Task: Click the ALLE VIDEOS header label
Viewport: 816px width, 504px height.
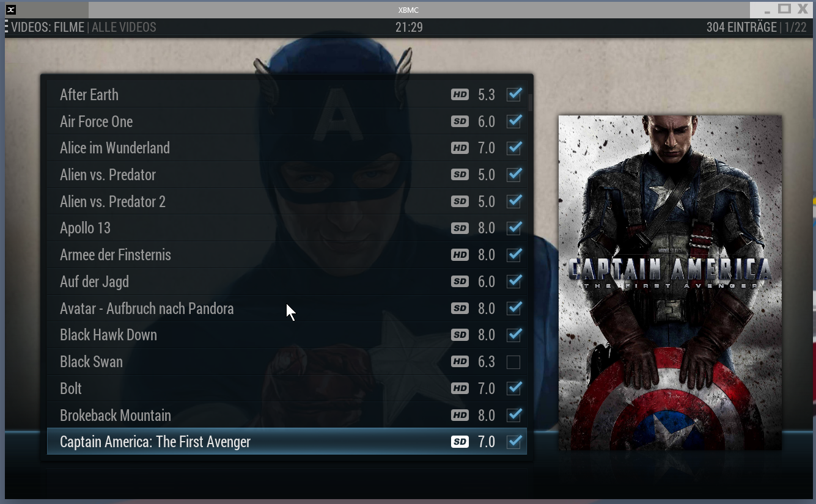Action: click(123, 27)
